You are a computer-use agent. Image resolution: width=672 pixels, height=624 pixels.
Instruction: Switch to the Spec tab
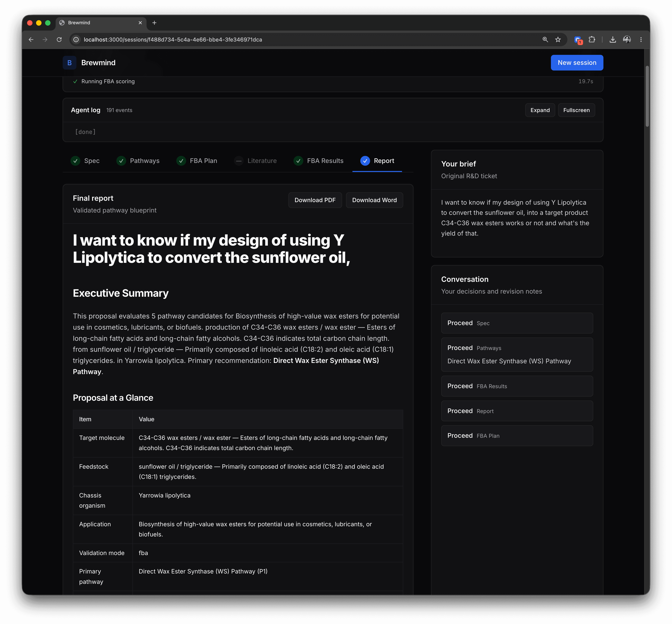(85, 161)
